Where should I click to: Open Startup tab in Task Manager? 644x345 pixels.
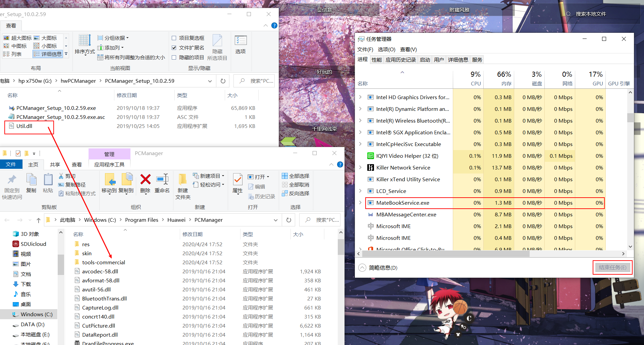(425, 60)
